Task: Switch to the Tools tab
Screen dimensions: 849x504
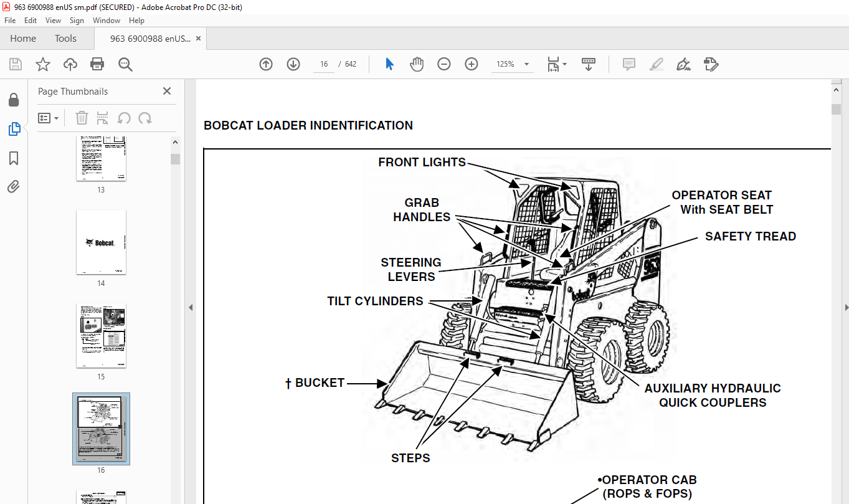Action: tap(65, 39)
